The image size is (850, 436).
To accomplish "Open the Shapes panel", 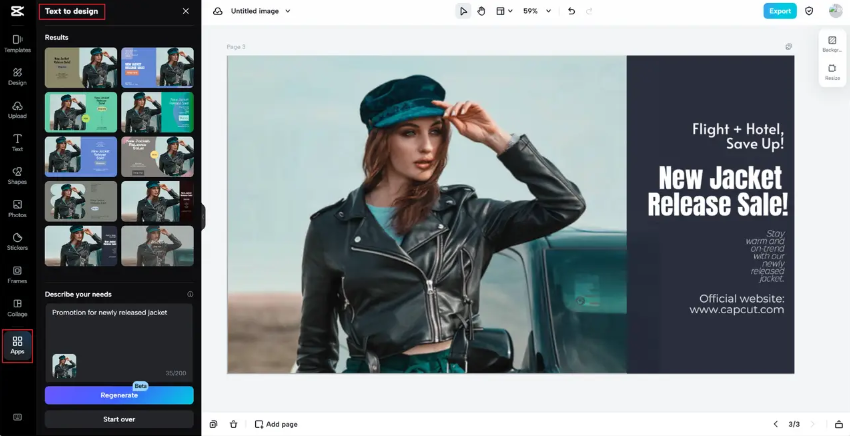I will (x=17, y=176).
